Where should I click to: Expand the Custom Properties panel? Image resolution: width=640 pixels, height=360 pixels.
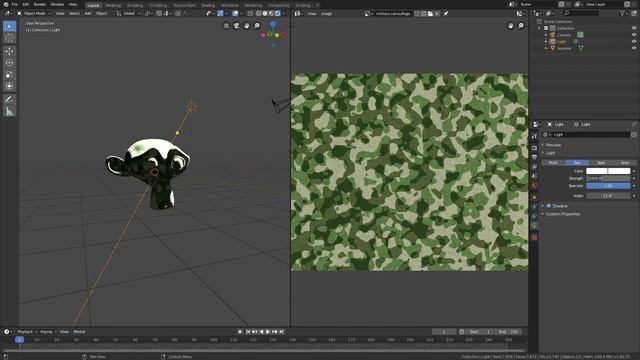[562, 214]
